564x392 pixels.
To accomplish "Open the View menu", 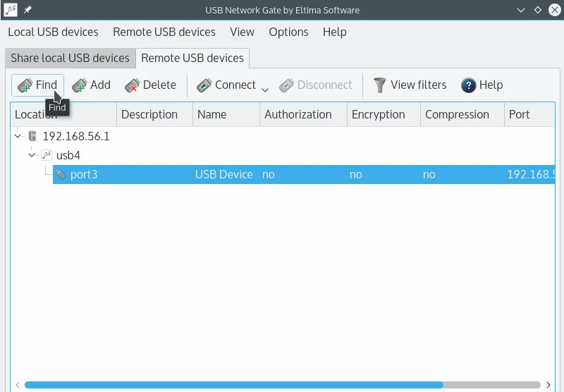I will (x=242, y=32).
